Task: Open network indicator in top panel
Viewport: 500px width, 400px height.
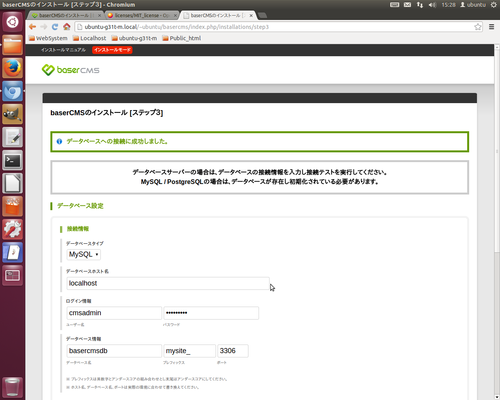Action: (420, 5)
